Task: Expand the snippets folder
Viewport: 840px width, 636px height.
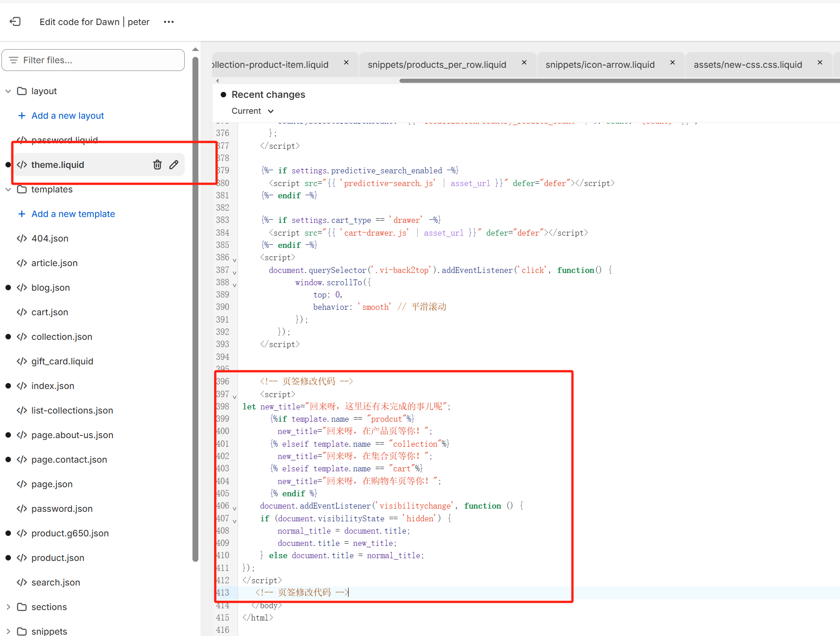Action: (x=8, y=631)
